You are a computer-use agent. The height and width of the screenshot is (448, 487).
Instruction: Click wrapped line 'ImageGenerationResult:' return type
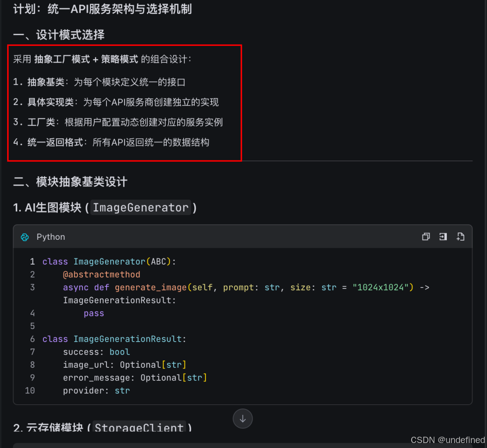pos(119,301)
